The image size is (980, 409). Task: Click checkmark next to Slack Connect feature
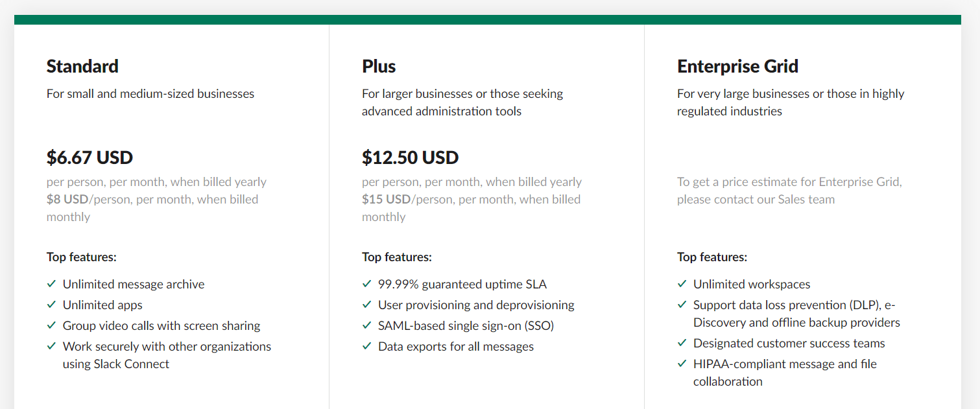[51, 346]
